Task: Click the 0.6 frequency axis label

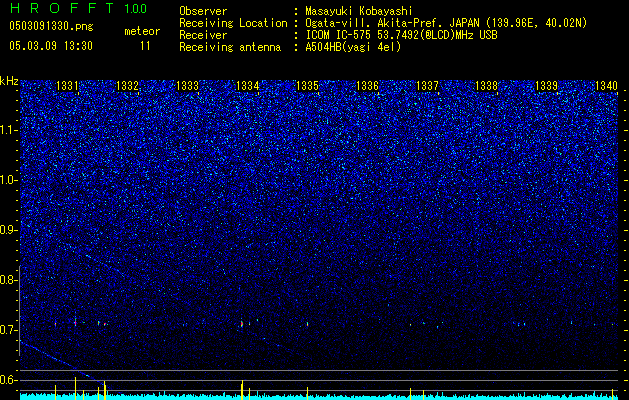Action: coord(9,380)
